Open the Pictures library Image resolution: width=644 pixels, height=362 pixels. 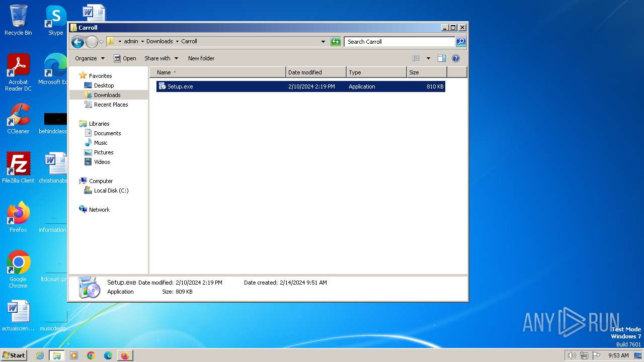(x=104, y=152)
